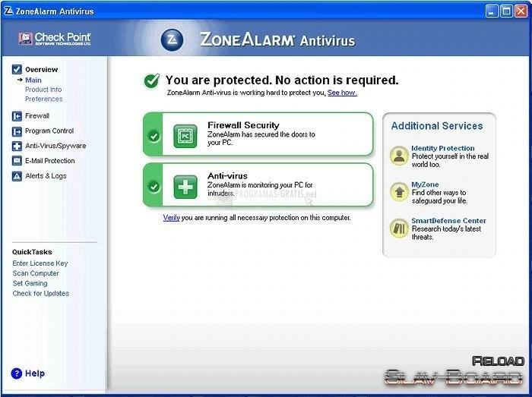
Task: Click 'ZoneAlarm has secured the doors' text
Action: point(261,138)
